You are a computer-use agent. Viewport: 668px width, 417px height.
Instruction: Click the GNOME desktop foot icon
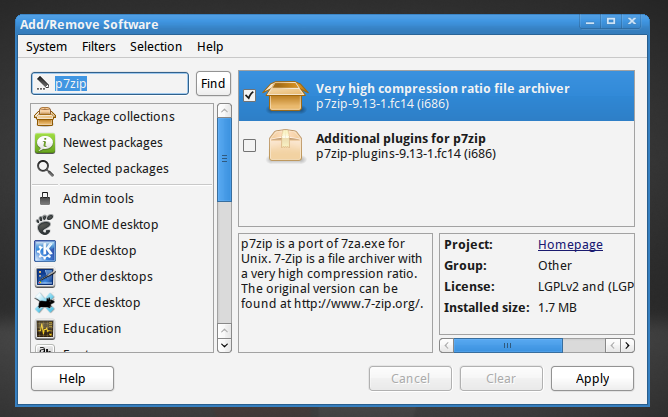click(x=45, y=224)
